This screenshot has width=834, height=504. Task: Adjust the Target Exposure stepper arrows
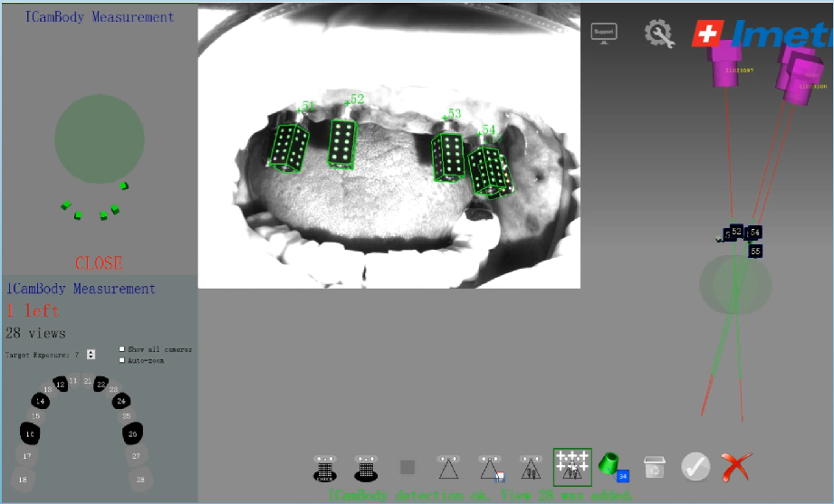91,354
